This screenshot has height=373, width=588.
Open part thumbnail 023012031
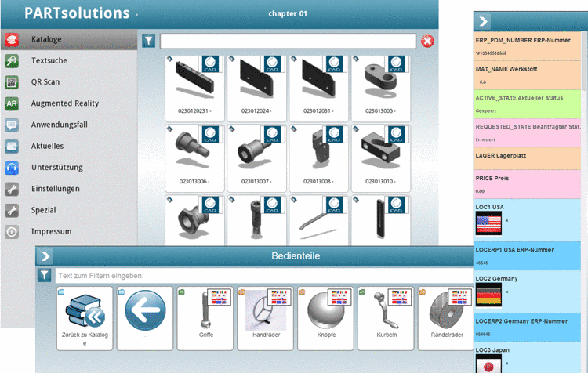coord(319,88)
